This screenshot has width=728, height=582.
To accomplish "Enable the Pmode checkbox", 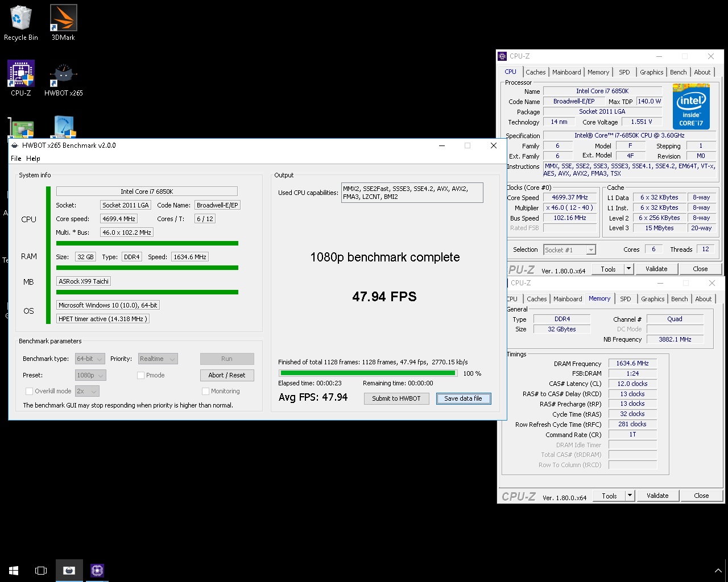I will (x=140, y=375).
